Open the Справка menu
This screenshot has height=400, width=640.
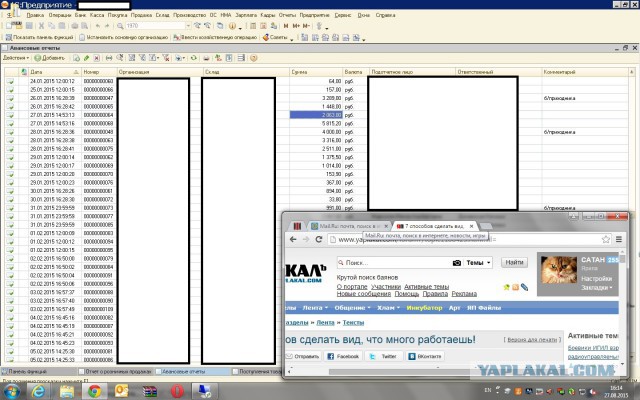click(385, 15)
